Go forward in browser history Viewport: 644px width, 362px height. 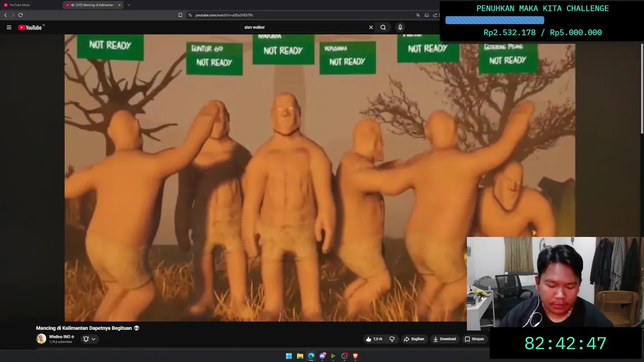coord(13,15)
